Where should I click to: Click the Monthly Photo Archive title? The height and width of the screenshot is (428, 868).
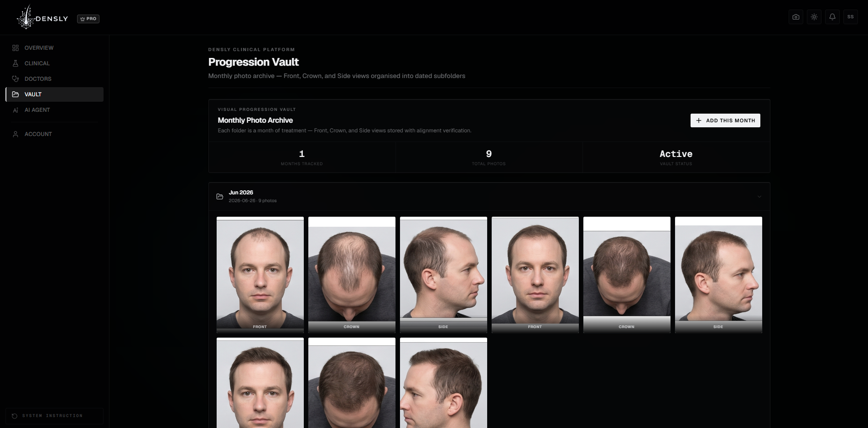tap(255, 120)
